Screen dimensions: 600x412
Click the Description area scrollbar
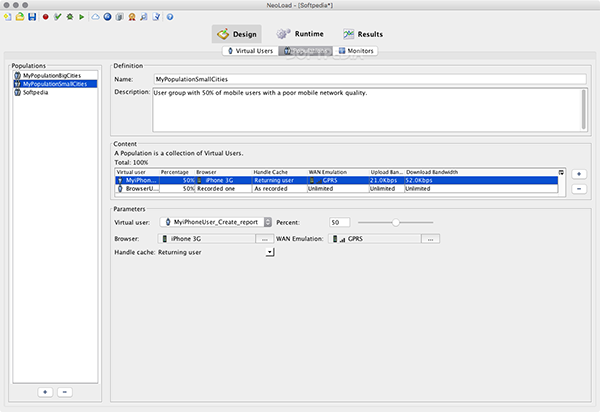tap(584, 110)
